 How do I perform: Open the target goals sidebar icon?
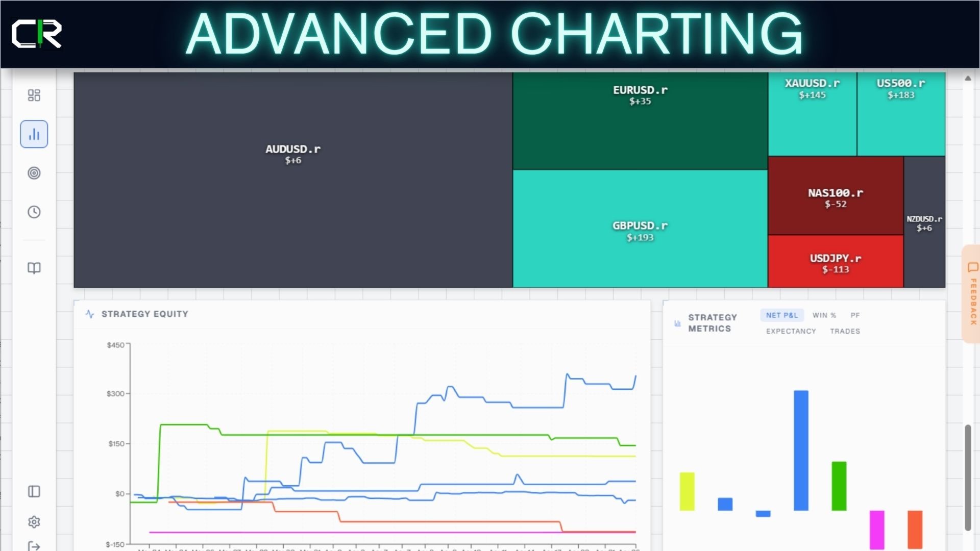click(34, 173)
